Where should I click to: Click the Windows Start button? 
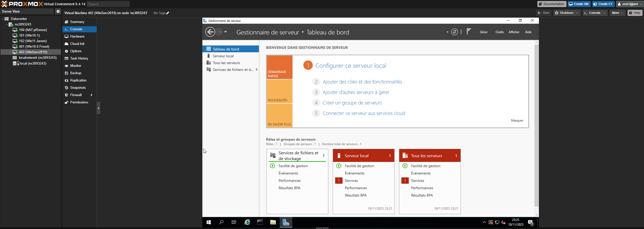(208, 222)
